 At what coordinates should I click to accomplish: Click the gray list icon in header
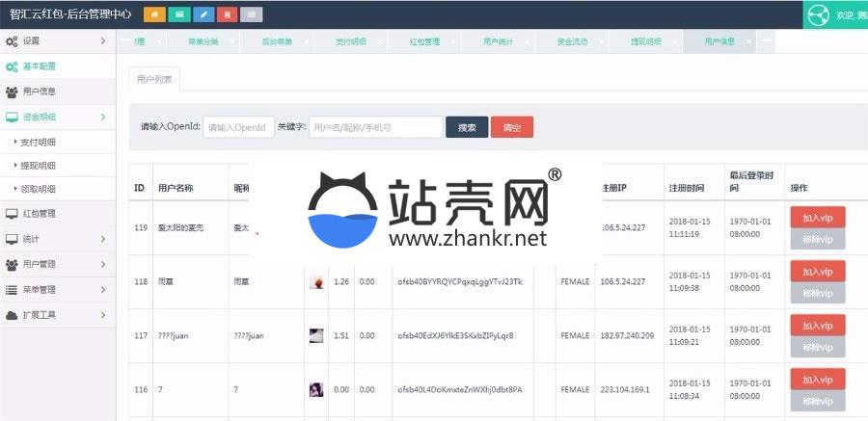point(251,14)
